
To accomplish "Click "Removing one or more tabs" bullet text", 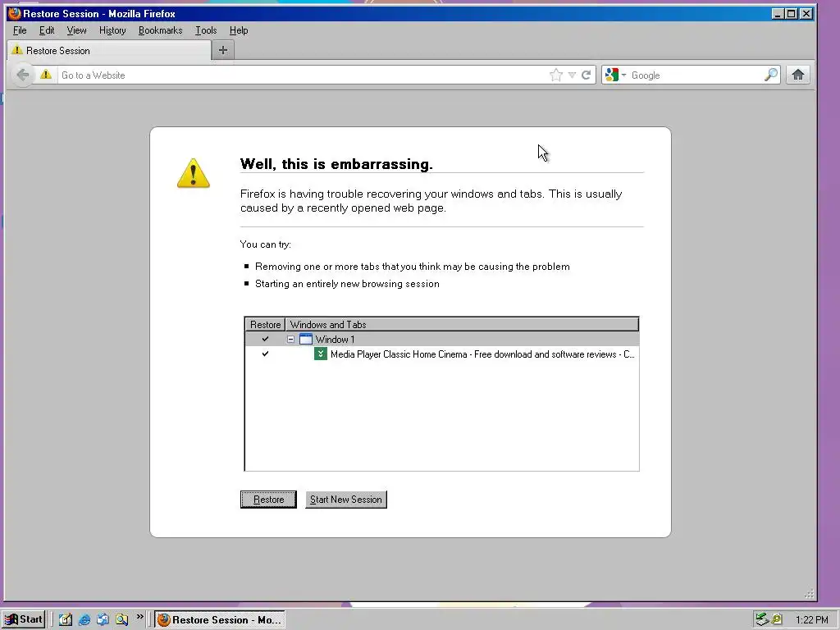I will click(413, 267).
